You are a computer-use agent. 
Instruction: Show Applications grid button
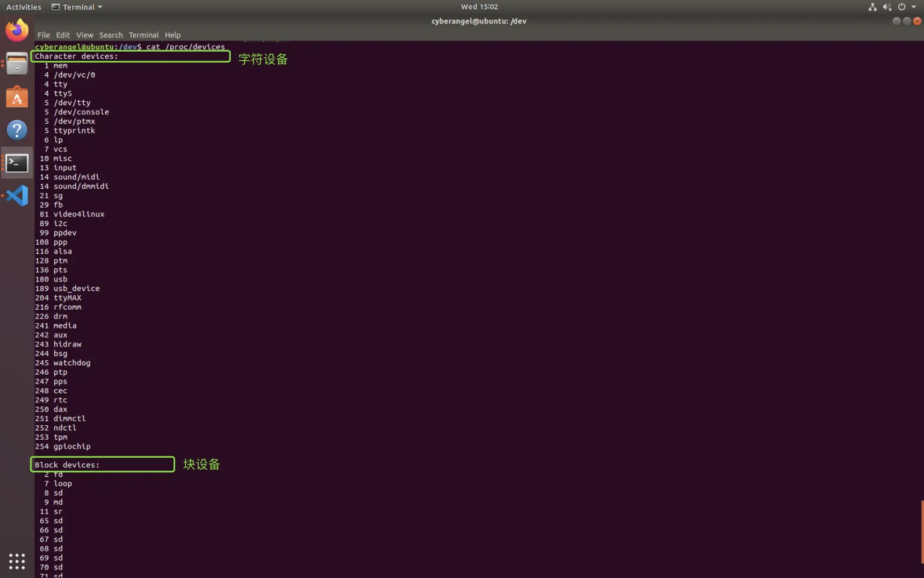click(17, 561)
